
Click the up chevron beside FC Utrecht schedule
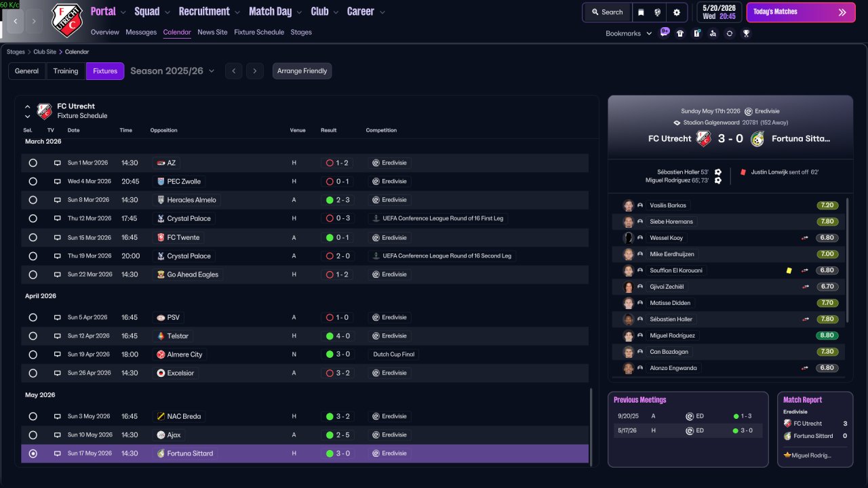click(28, 107)
